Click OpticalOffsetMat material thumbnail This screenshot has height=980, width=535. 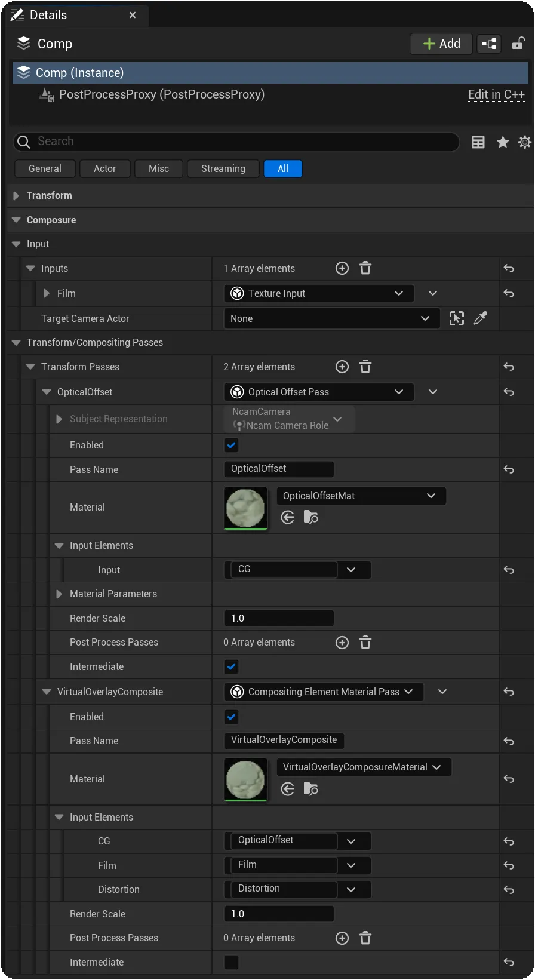point(245,508)
